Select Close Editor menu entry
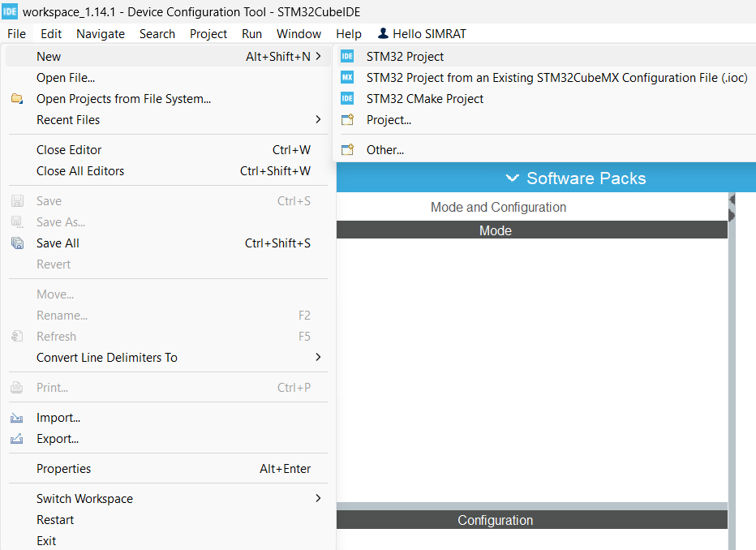This screenshot has height=550, width=756. (x=168, y=150)
